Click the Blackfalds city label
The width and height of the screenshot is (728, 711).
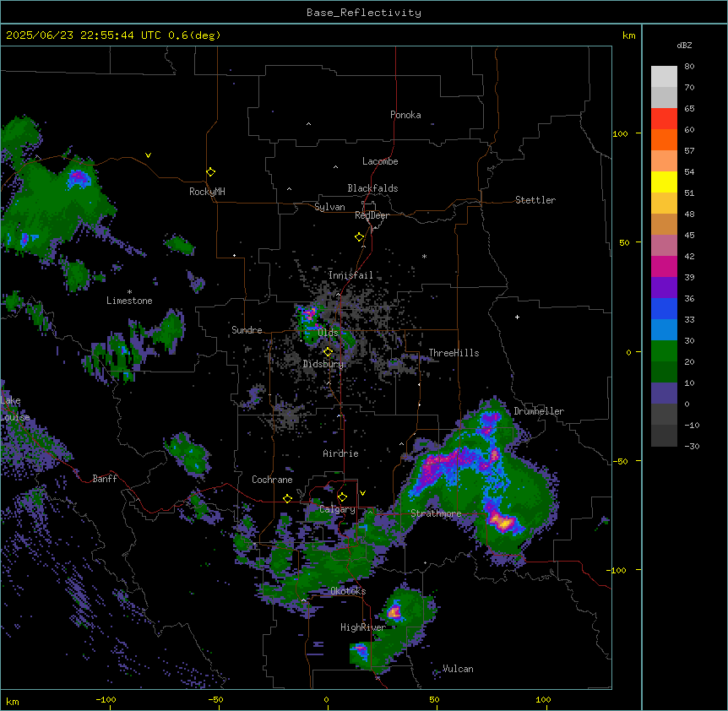372,188
